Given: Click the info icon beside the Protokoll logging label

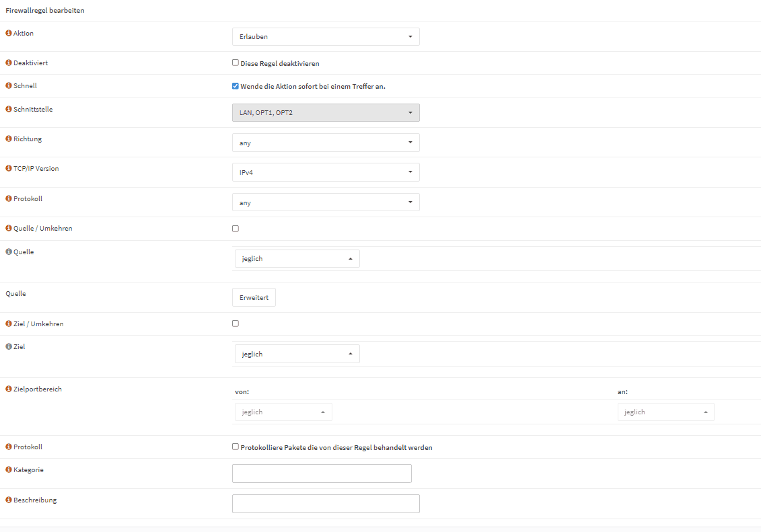Looking at the screenshot, I should (8, 447).
